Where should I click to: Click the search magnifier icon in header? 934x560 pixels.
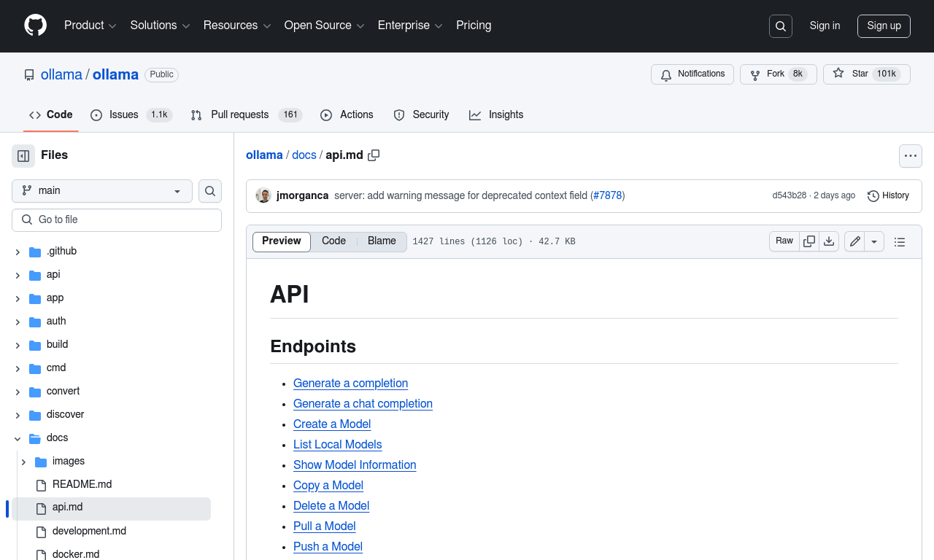781,26
